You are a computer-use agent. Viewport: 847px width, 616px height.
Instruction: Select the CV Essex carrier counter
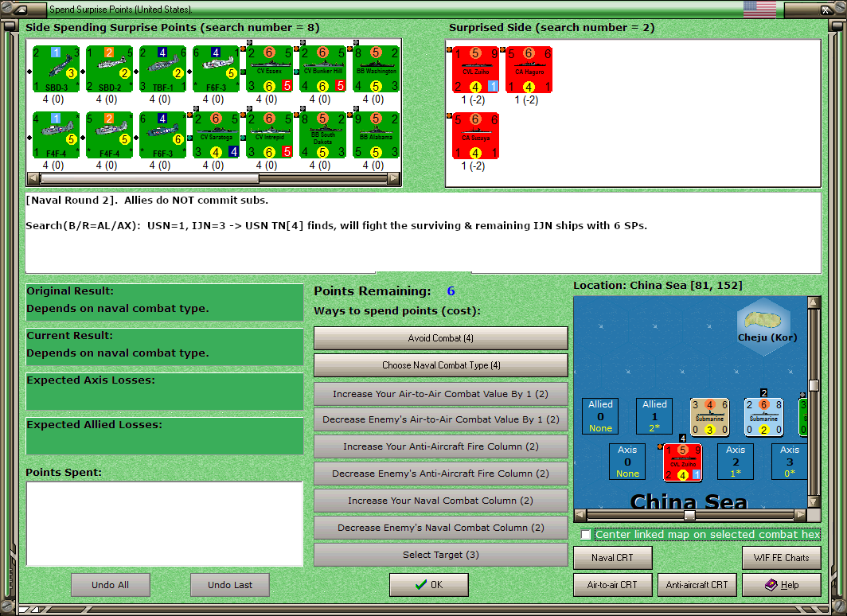click(270, 69)
